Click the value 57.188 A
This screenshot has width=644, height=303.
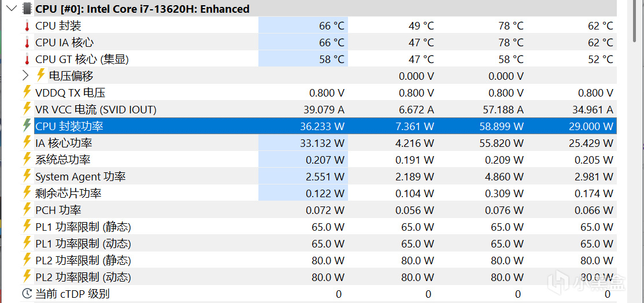pyautogui.click(x=502, y=110)
